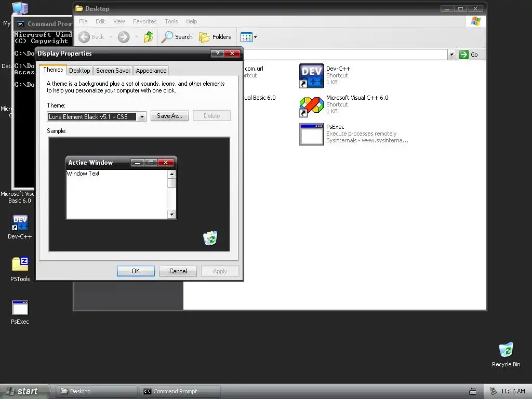Switch to Command Prompt taskbar button
532x399 pixels.
(180, 392)
